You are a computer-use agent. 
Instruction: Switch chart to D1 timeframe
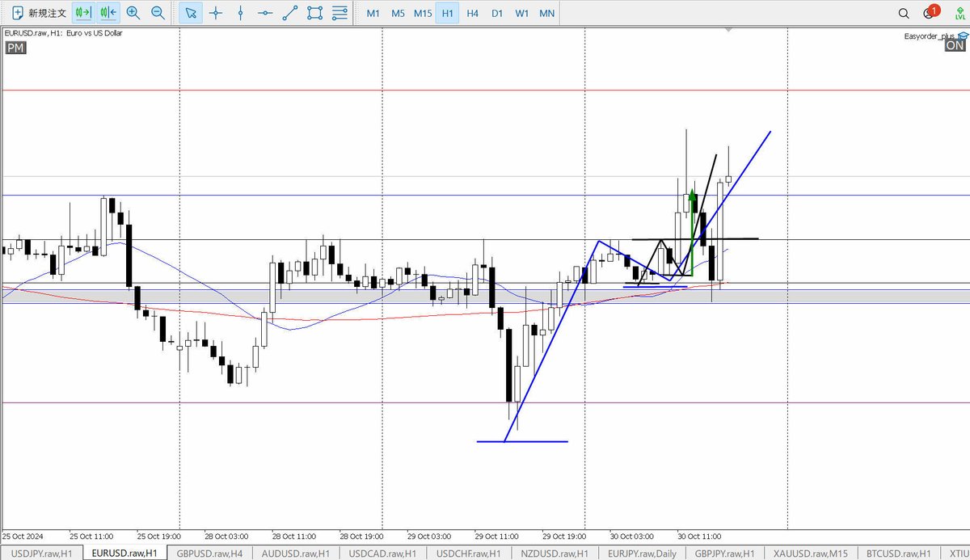pyautogui.click(x=497, y=14)
